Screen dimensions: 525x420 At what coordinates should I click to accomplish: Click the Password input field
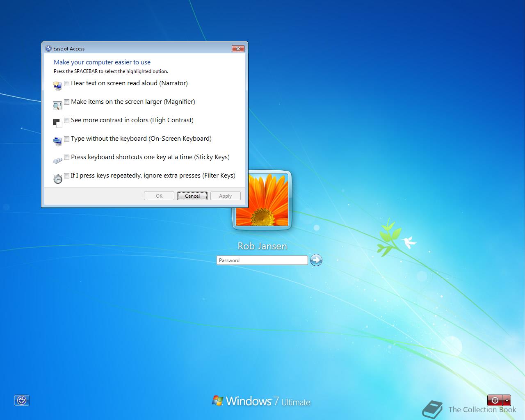262,260
